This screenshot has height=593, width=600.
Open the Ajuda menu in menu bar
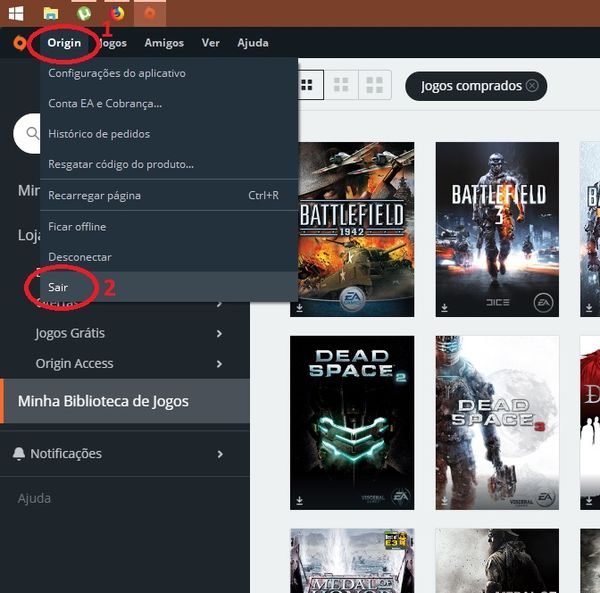point(253,43)
